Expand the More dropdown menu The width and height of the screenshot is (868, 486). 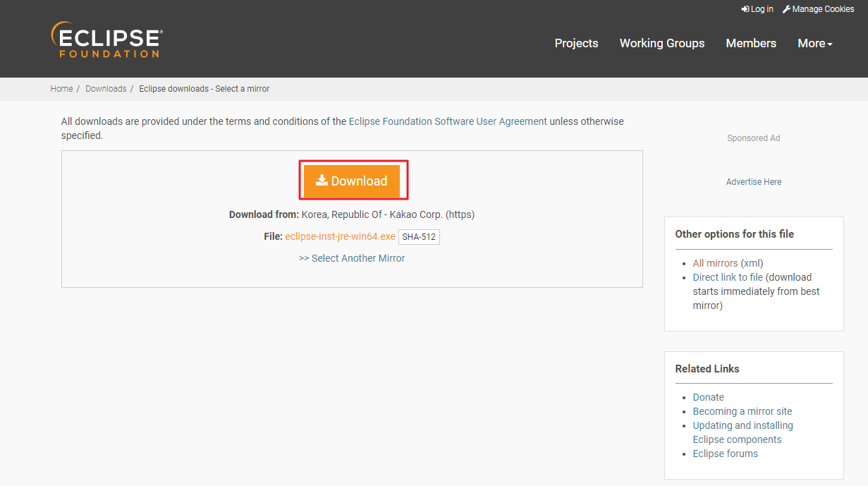click(x=815, y=43)
